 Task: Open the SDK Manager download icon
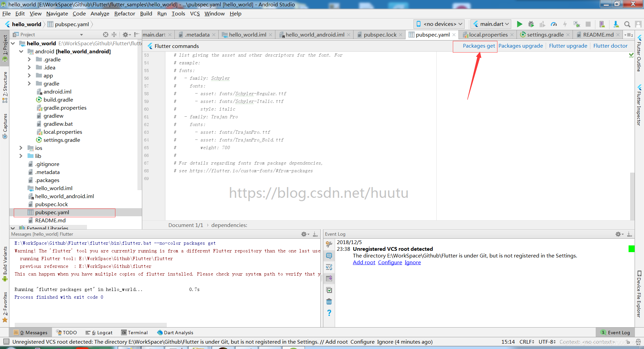click(x=616, y=24)
